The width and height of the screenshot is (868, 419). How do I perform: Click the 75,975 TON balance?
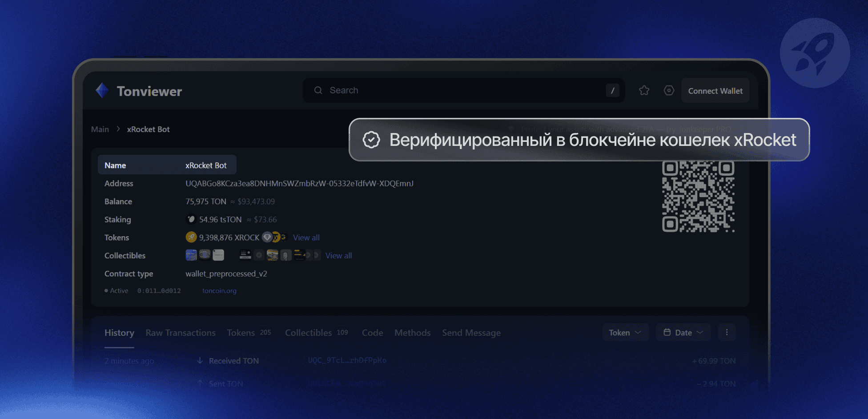(x=206, y=201)
